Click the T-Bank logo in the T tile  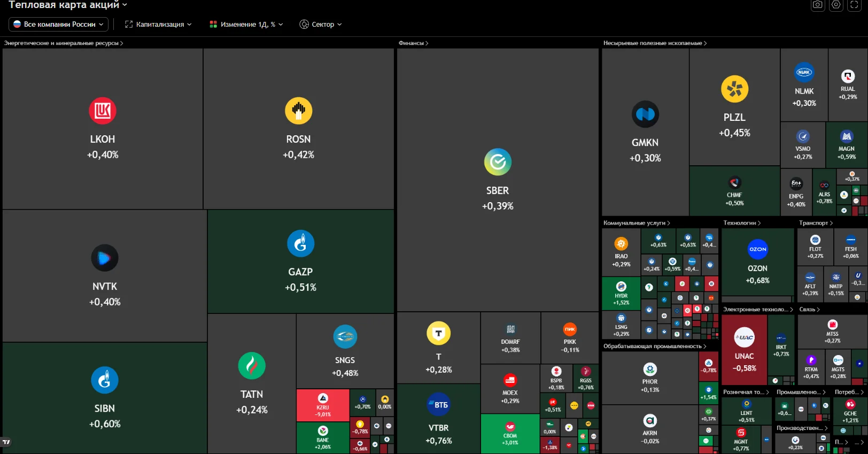(439, 334)
